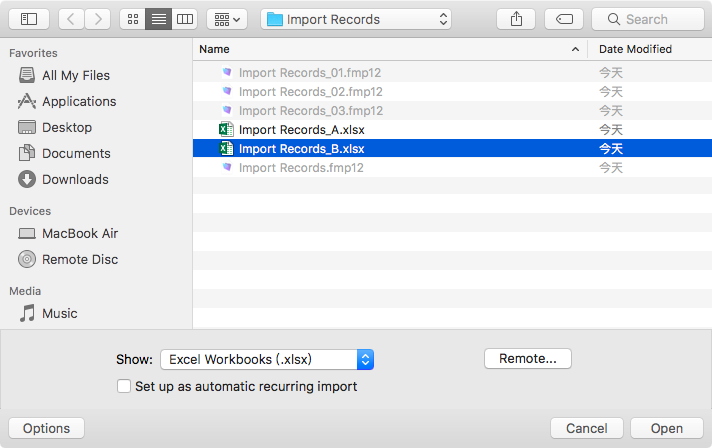Click the Options button
The width and height of the screenshot is (712, 448).
(46, 428)
